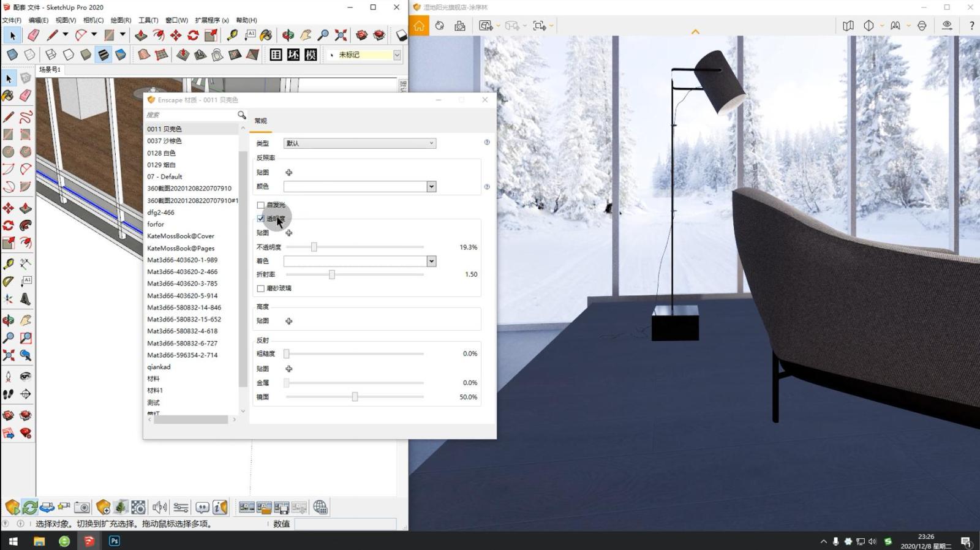This screenshot has width=980, height=550.
Task: Click the Enscape live update sync icon
Action: click(x=29, y=507)
